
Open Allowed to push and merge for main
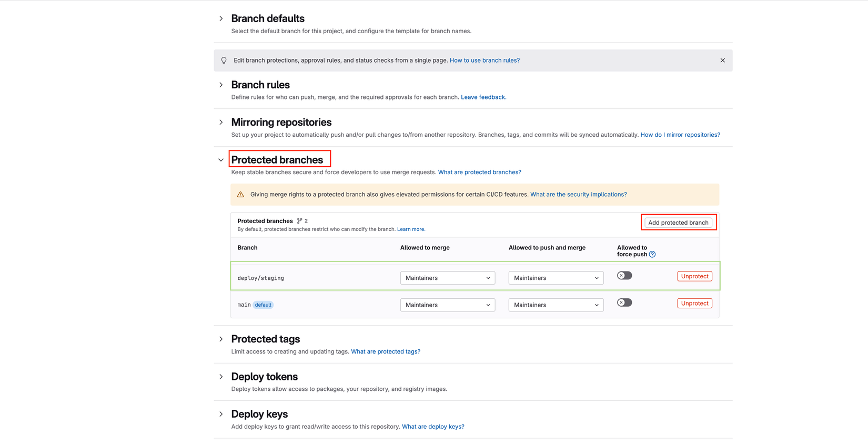pyautogui.click(x=556, y=305)
